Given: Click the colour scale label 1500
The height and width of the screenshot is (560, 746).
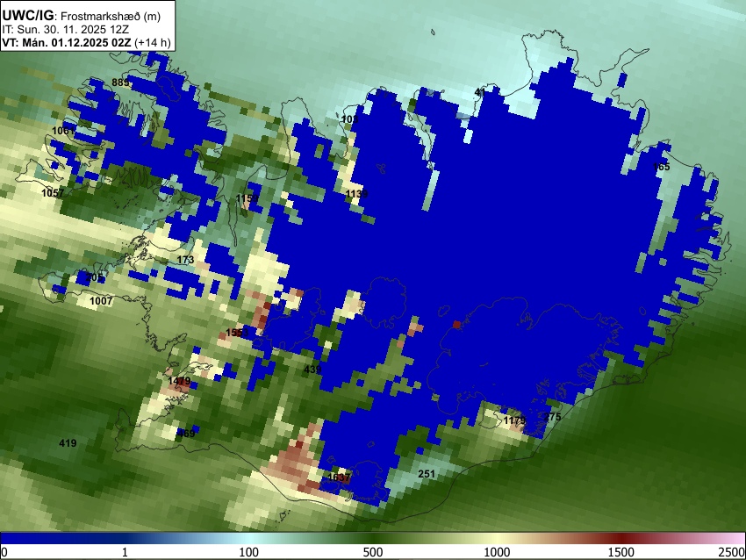Looking at the screenshot, I should pos(621,552).
